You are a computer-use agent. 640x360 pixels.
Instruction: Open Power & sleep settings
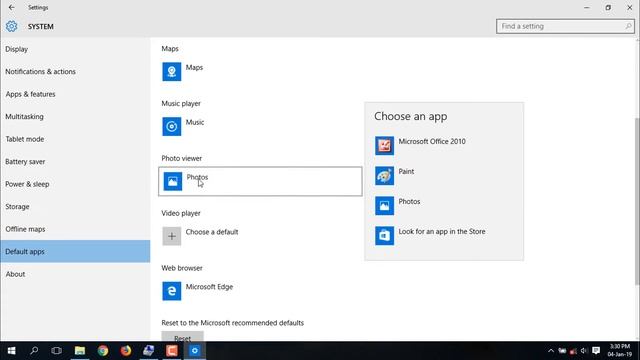[75, 184]
